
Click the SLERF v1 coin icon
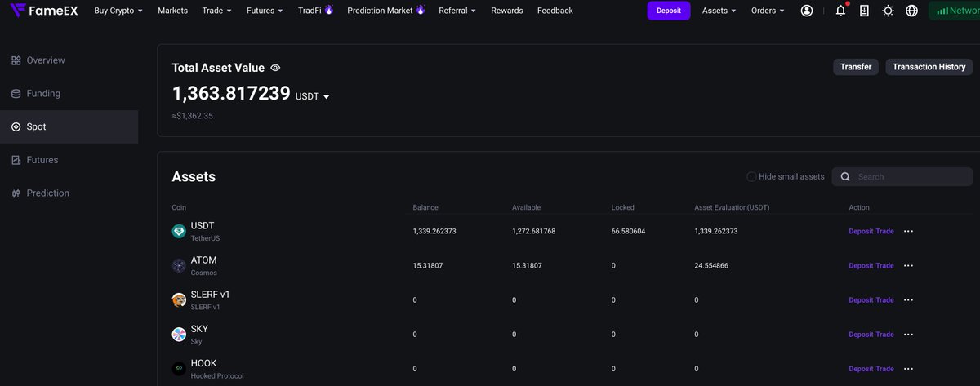point(179,300)
